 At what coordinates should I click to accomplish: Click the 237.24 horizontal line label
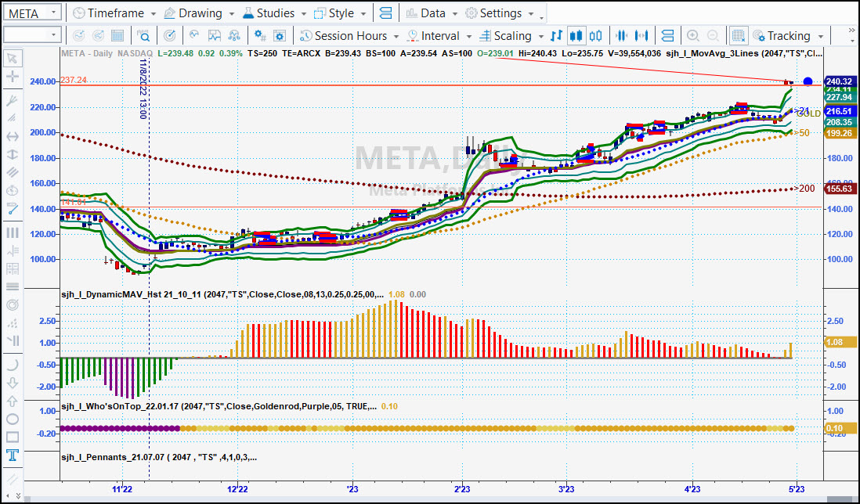click(x=74, y=80)
